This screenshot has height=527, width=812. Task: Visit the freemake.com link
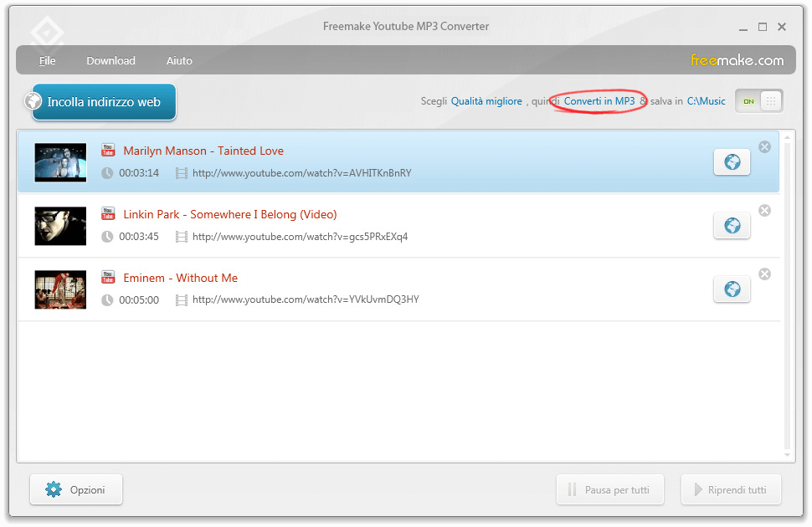(x=737, y=60)
